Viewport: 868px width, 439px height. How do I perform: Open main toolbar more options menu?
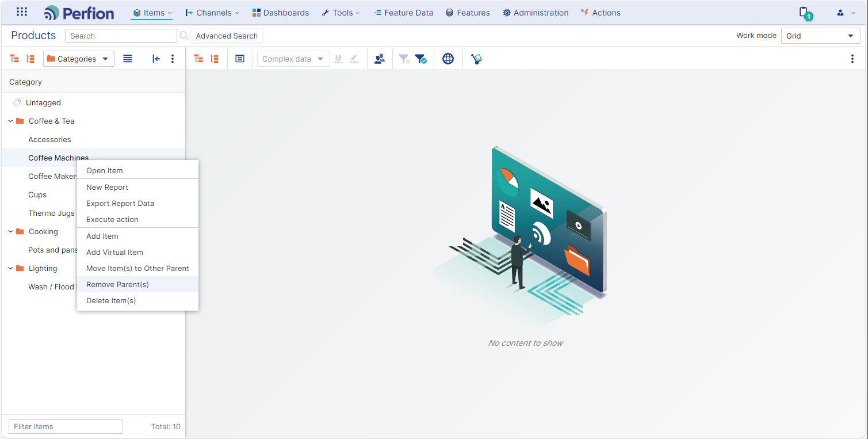(x=852, y=59)
